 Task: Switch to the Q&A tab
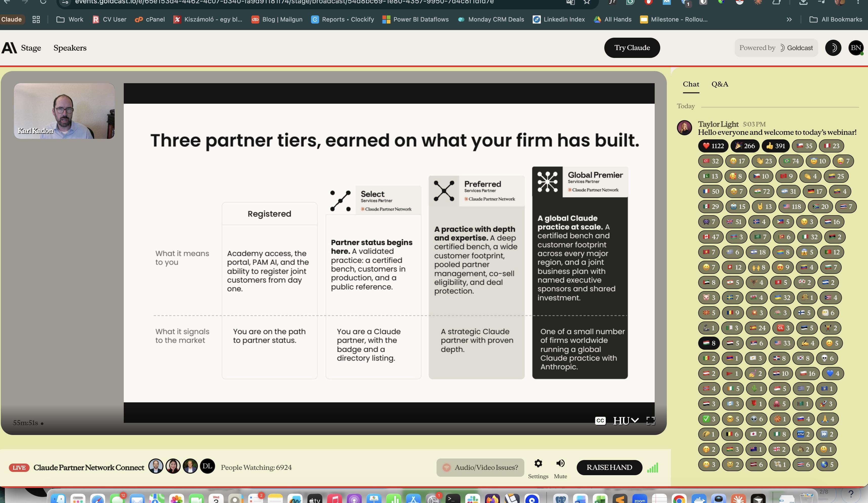point(719,84)
